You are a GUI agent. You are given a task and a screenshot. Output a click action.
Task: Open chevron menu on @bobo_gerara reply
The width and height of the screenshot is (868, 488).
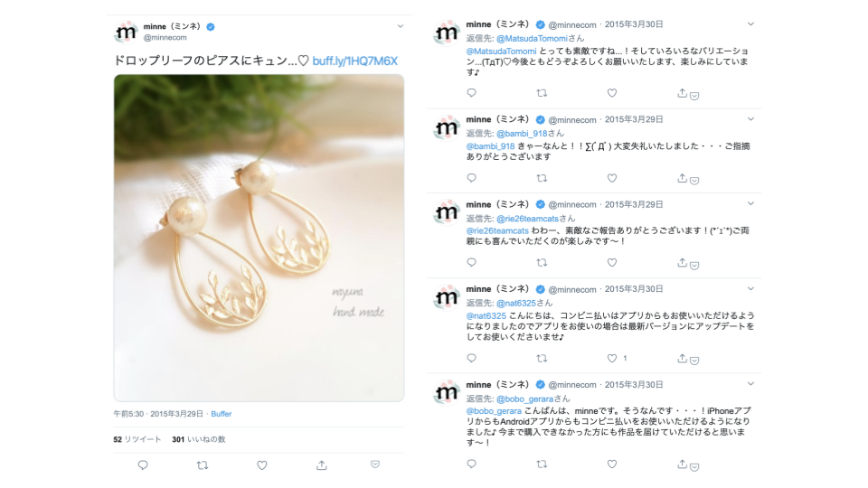[750, 384]
